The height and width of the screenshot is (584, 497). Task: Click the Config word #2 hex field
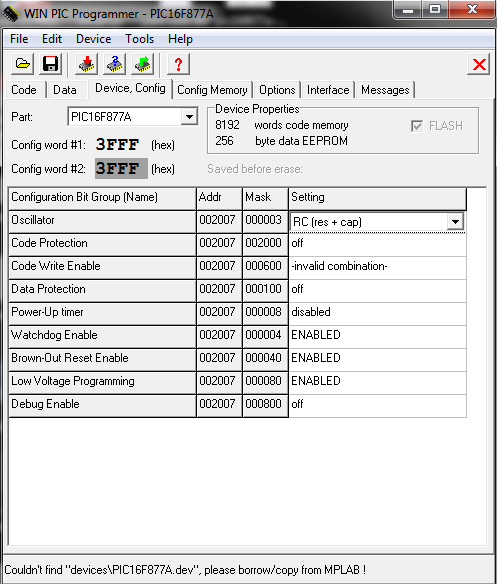pyautogui.click(x=121, y=169)
